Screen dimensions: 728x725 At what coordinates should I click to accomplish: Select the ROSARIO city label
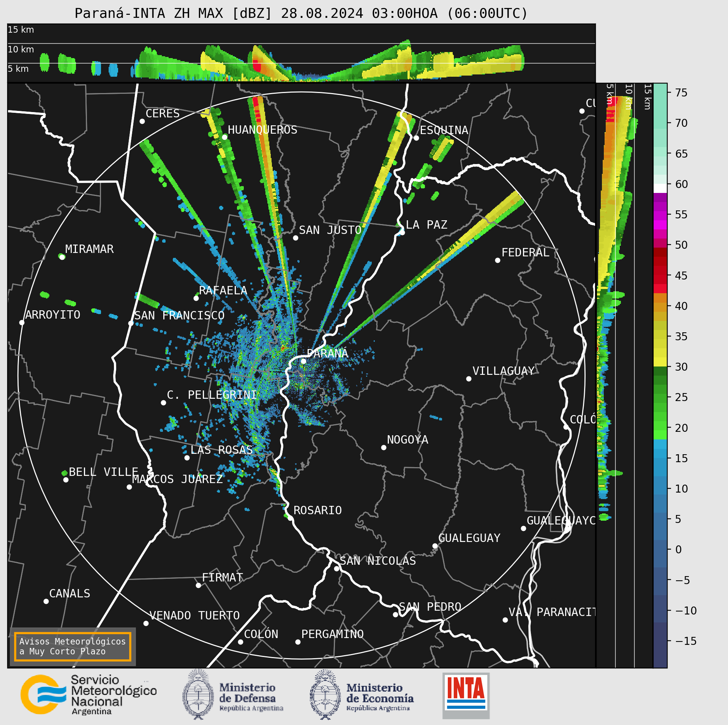click(x=317, y=510)
